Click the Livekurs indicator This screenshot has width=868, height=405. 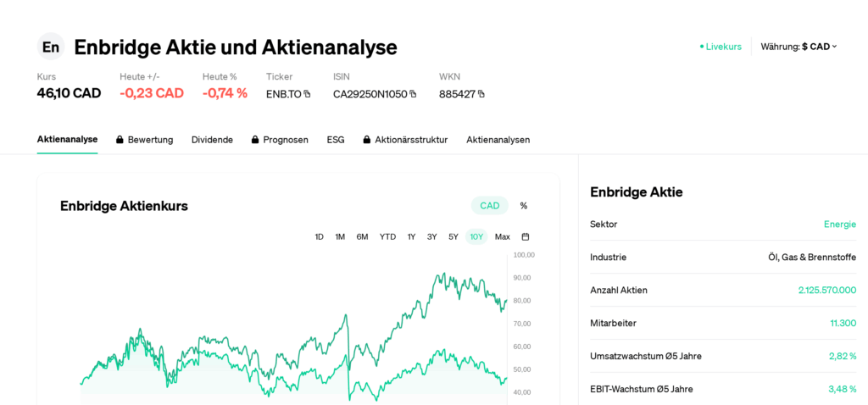[x=721, y=47]
